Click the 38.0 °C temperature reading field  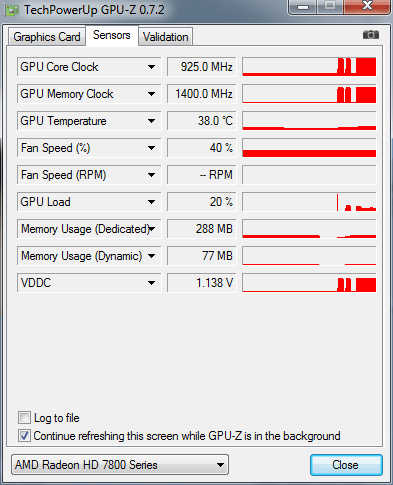(202, 121)
